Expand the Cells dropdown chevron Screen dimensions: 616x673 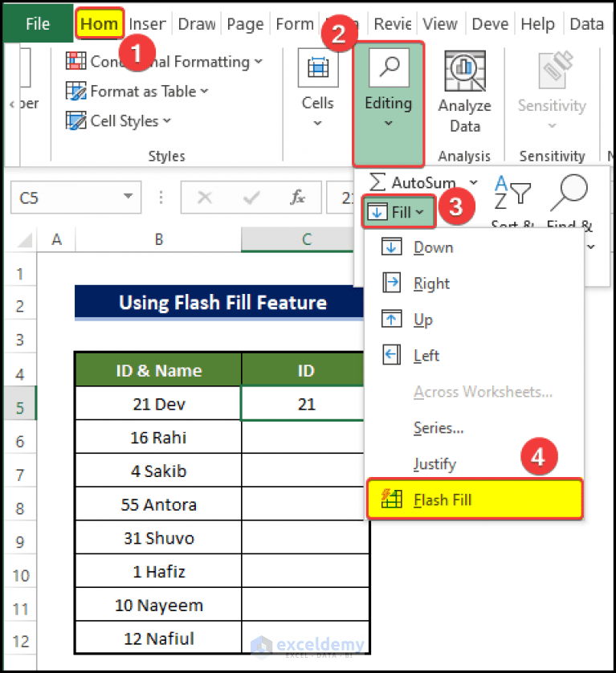click(318, 123)
